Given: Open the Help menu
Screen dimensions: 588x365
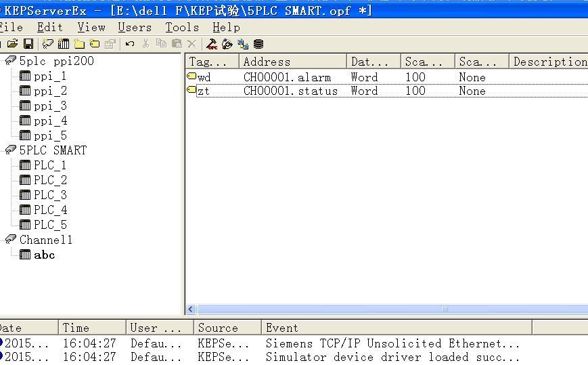Looking at the screenshot, I should click(x=226, y=27).
